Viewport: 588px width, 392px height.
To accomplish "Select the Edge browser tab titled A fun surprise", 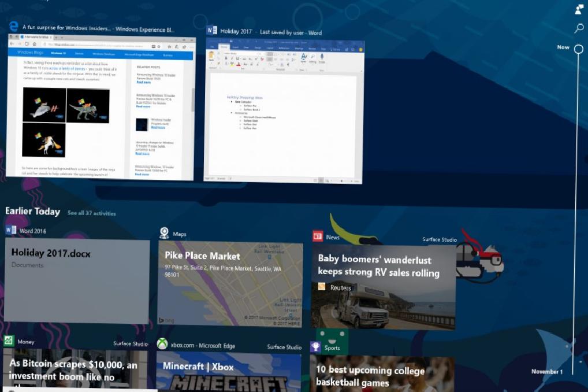I will click(37, 37).
